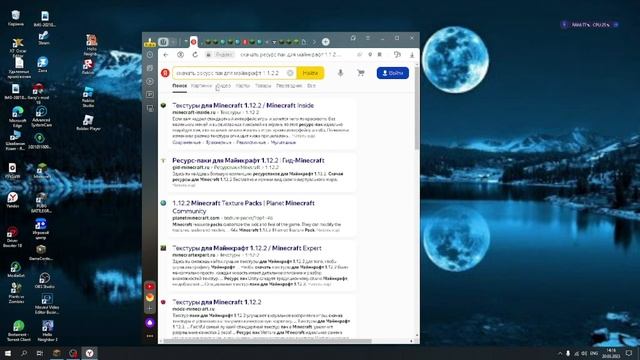Switch to the Переводчик tab
Screen dimensions: 640x360
coord(289,86)
